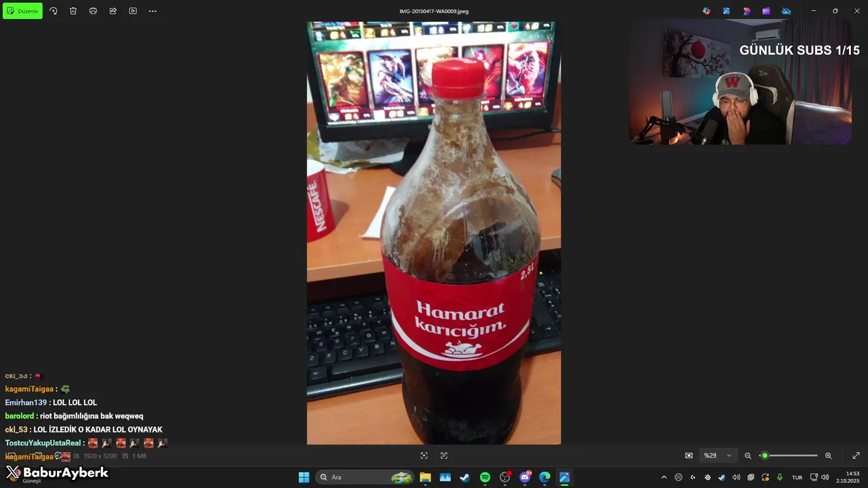This screenshot has width=868, height=488.
Task: Click the TUR language indicator
Action: click(x=797, y=477)
